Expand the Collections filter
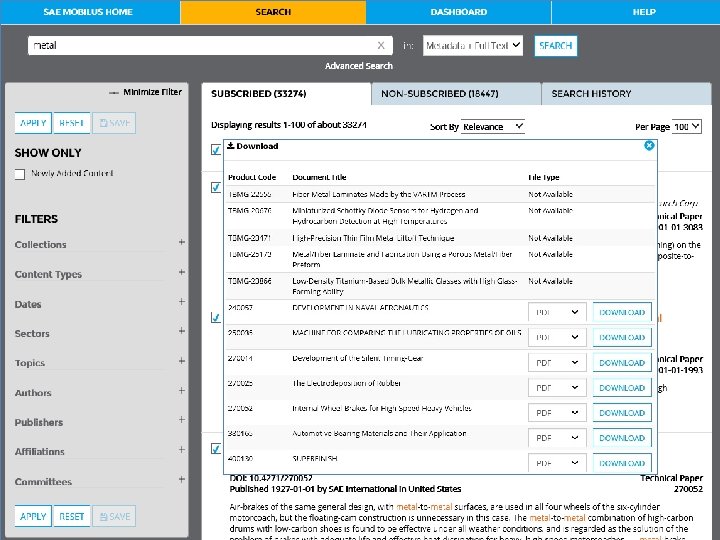This screenshot has height=540, width=720. pyautogui.click(x=182, y=242)
